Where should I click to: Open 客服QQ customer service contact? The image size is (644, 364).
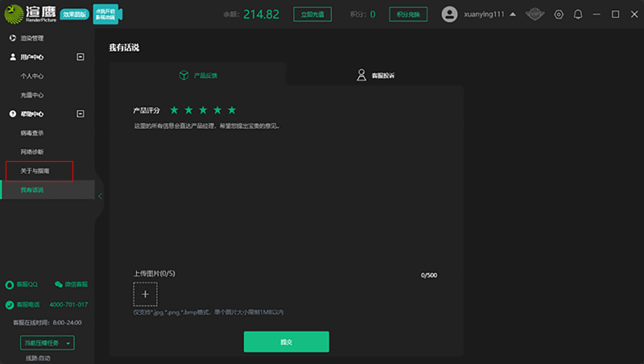tap(22, 284)
